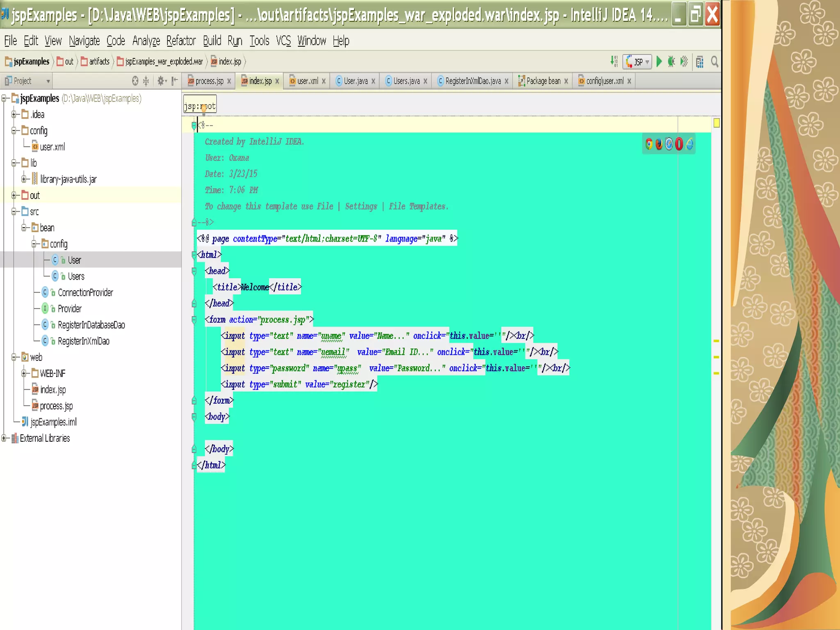The image size is (840, 630).
Task: Open page in Firefox browser icon
Action: tap(659, 144)
